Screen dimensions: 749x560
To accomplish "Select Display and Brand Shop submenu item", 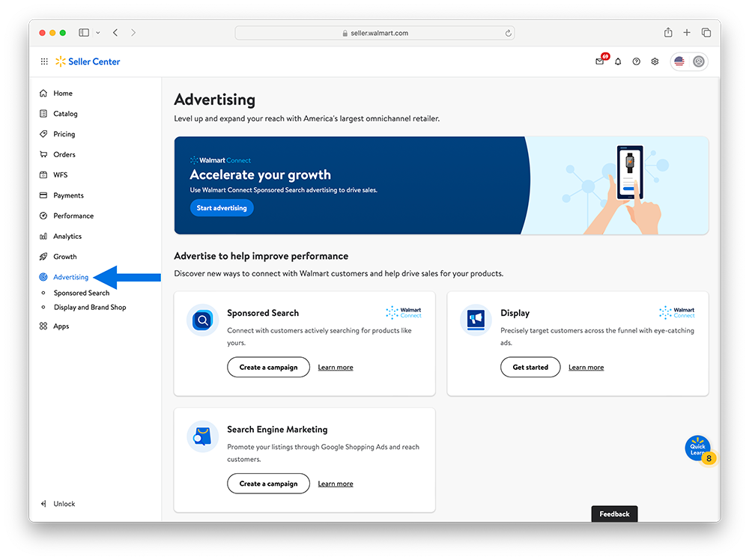I will point(90,308).
